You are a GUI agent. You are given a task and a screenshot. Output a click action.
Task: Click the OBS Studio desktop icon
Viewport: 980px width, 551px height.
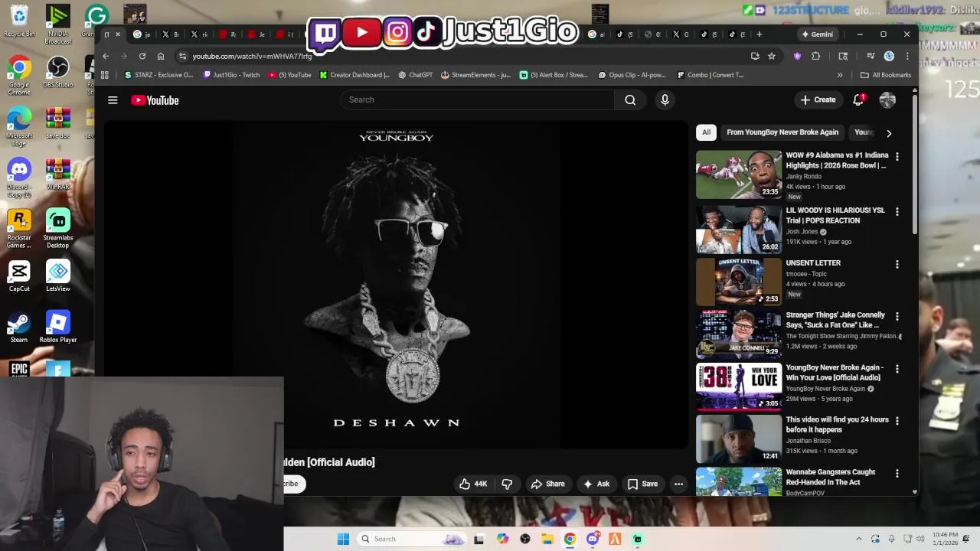[58, 73]
